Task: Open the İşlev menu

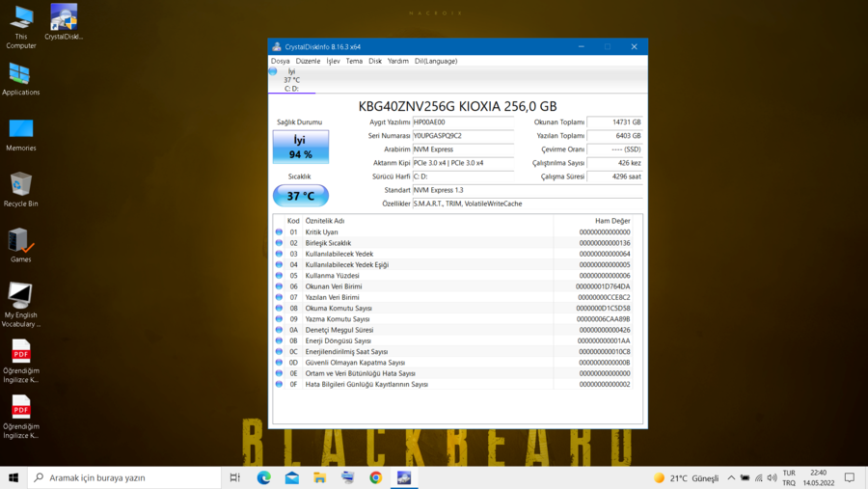Action: click(x=333, y=61)
